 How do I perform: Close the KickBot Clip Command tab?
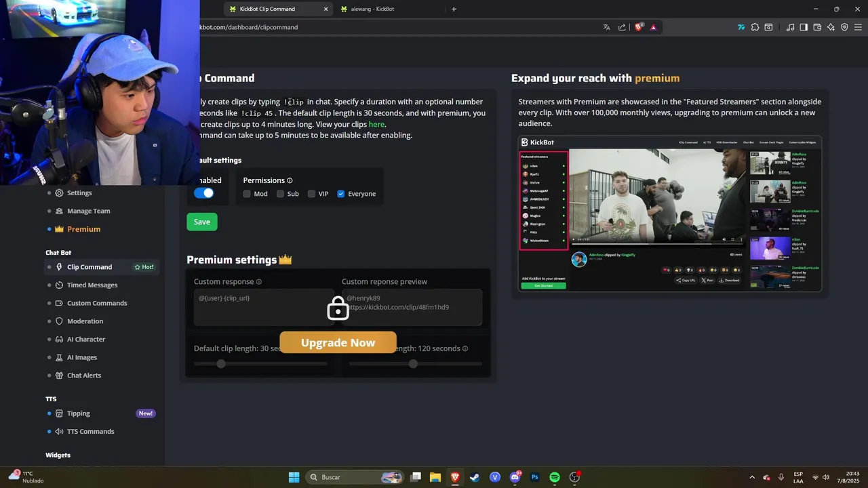tap(325, 9)
